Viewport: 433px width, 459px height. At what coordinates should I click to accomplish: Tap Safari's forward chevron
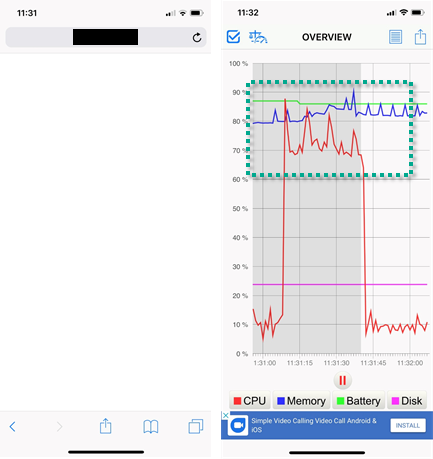coord(59,426)
